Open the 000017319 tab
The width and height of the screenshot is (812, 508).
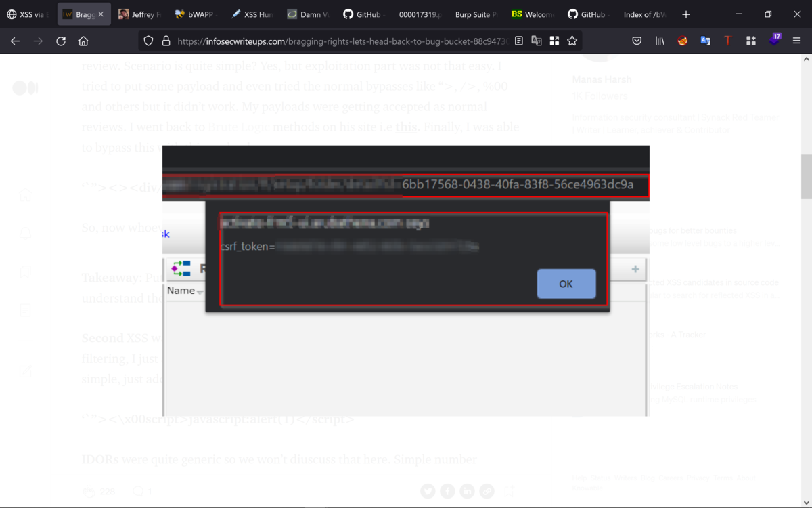420,14
